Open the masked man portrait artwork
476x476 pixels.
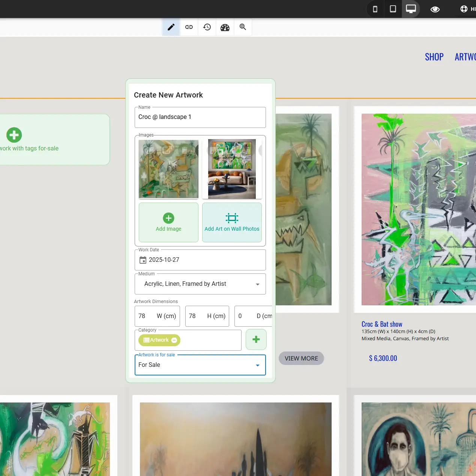tap(419, 439)
